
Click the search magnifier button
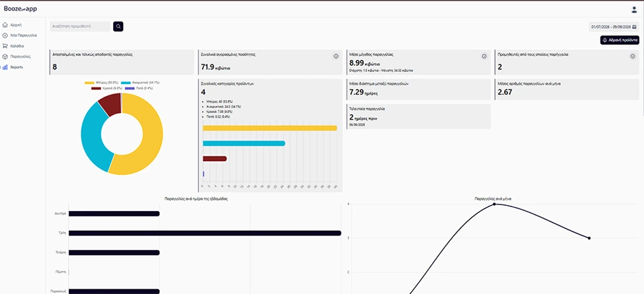coord(118,26)
